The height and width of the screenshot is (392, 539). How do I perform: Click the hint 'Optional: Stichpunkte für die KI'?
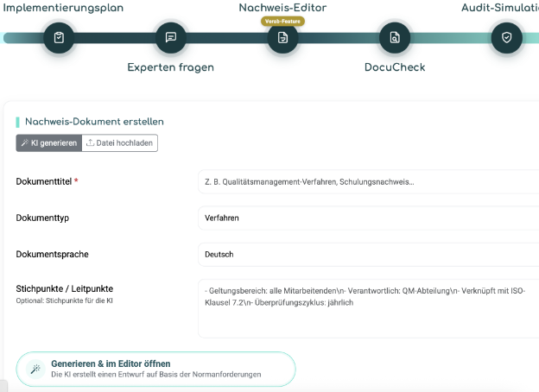click(x=64, y=300)
